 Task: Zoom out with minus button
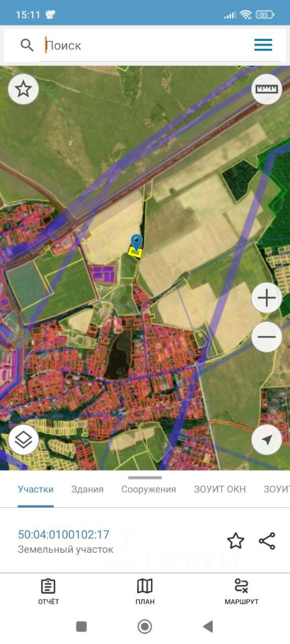(267, 337)
